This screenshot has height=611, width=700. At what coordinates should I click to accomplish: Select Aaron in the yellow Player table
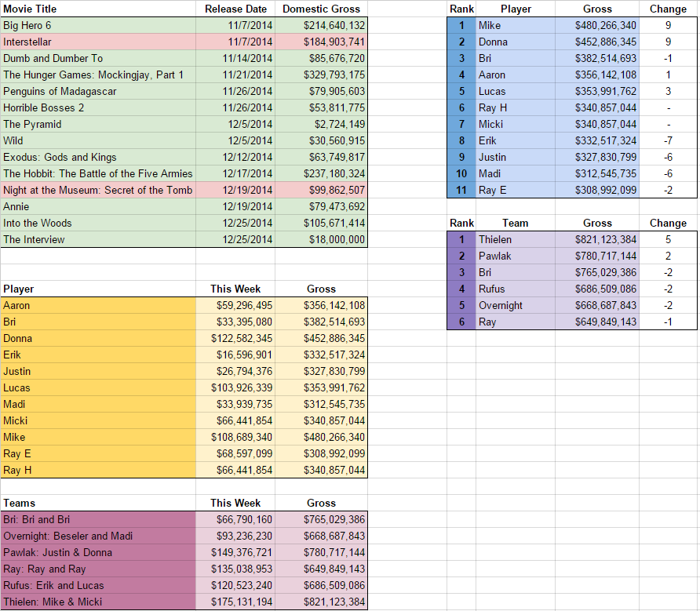(x=98, y=306)
